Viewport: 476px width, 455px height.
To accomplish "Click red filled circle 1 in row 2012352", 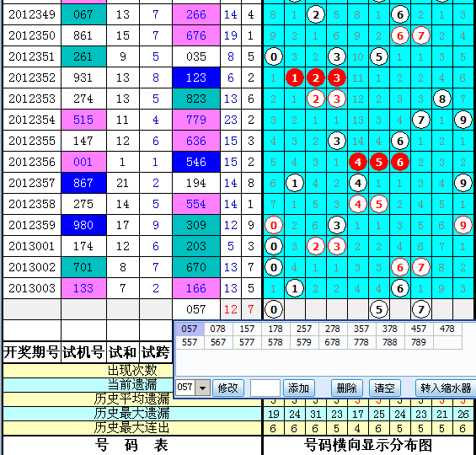I will click(295, 78).
